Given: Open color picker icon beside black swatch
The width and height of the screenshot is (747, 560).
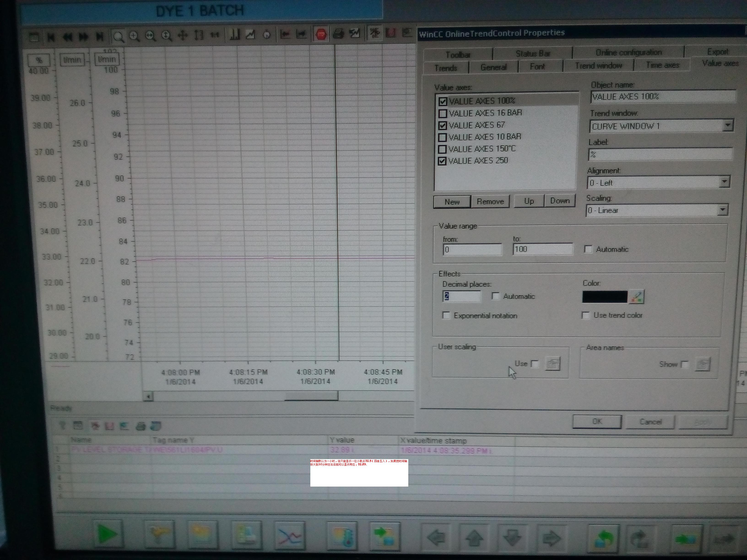Looking at the screenshot, I should point(637,297).
